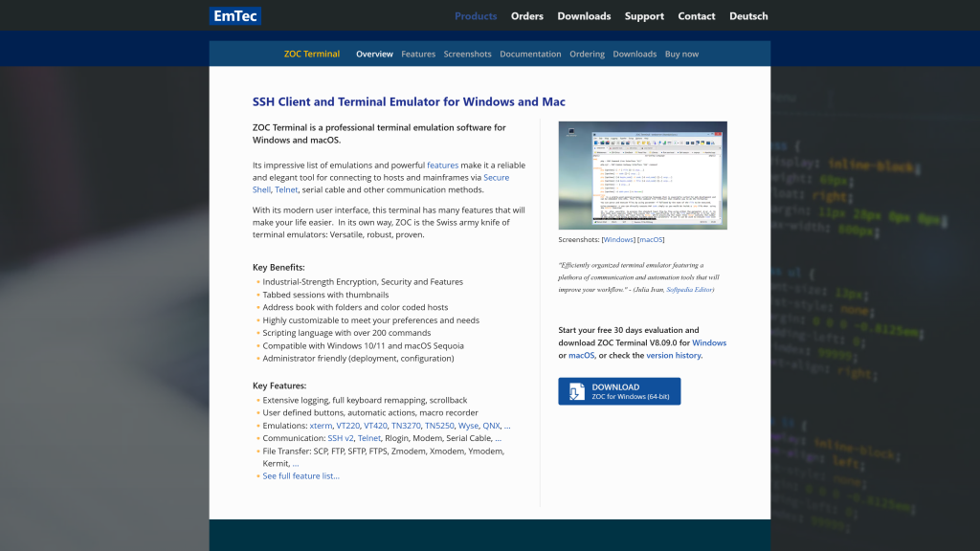The image size is (980, 551).
Task: Open the macOS screenshots link
Action: 651,240
